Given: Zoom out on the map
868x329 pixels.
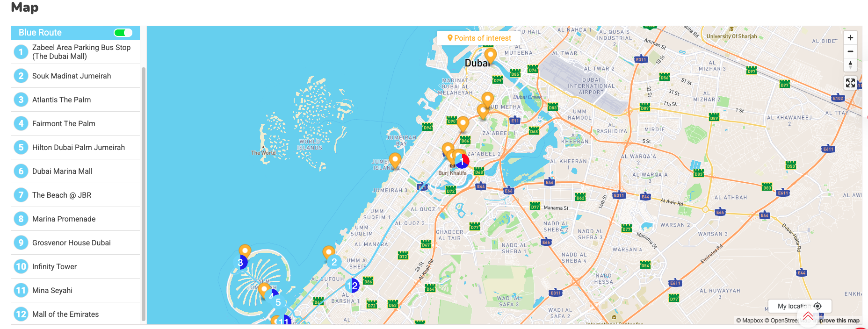Looking at the screenshot, I should tap(850, 51).
